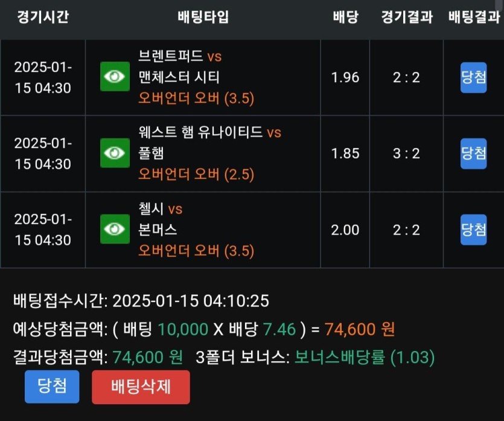Click the 3 : 2 match score
This screenshot has height=421, width=504.
pos(406,153)
